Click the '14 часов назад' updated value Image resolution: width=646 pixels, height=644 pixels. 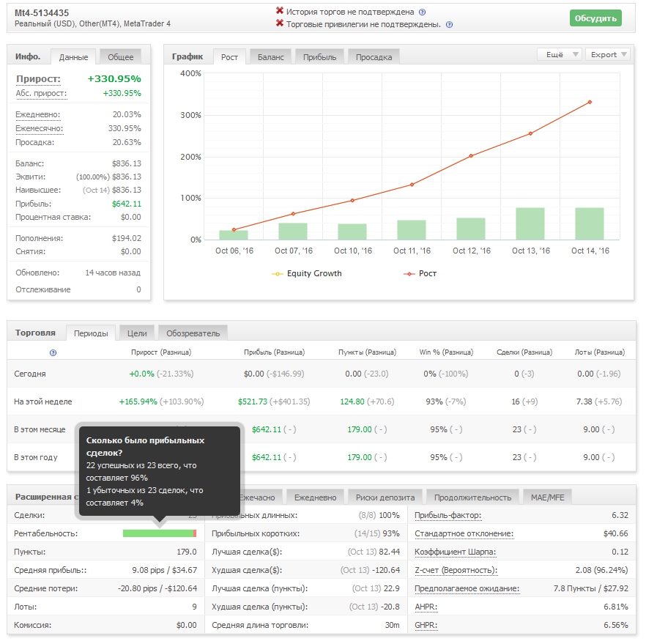coord(113,273)
